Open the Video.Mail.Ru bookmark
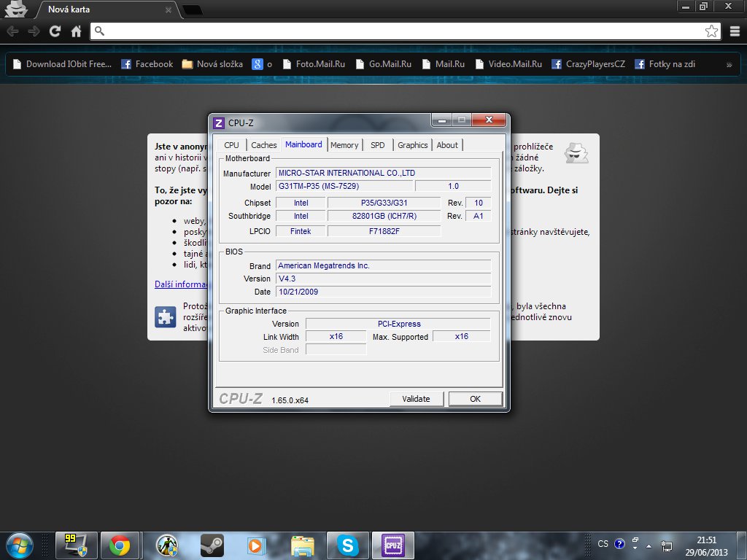Screen dimensions: 747x560 (x=508, y=64)
